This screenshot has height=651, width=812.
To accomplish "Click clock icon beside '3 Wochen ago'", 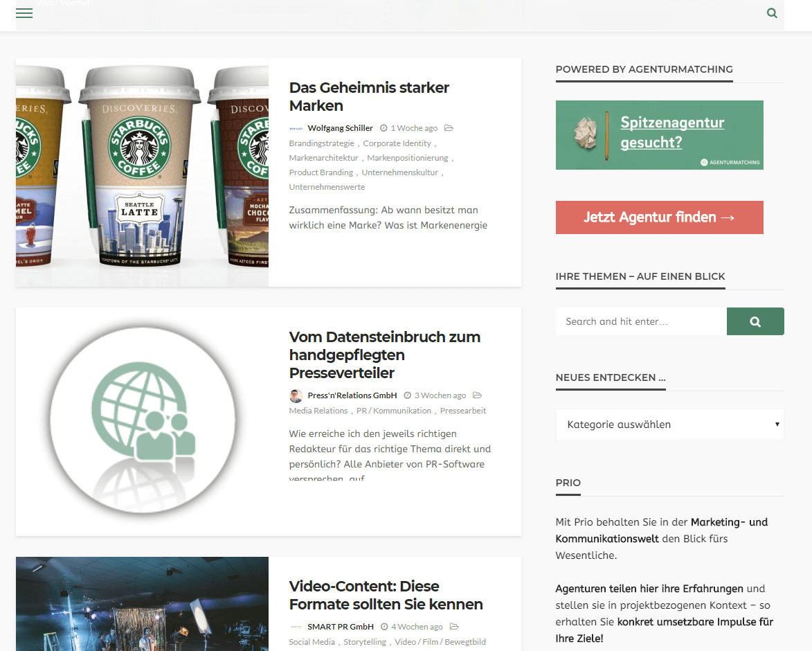I will 408,395.
